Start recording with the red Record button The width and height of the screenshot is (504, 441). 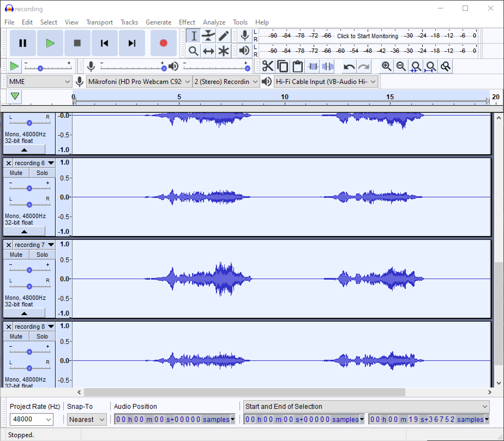[163, 43]
